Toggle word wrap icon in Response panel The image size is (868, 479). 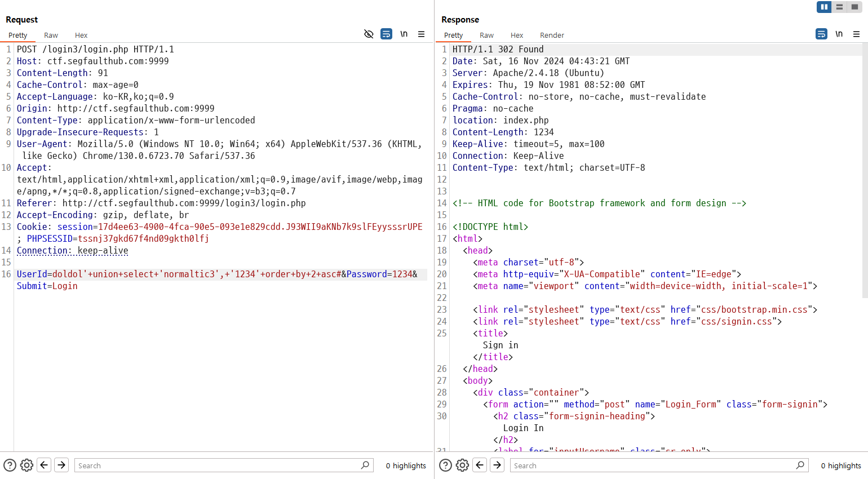pos(821,34)
